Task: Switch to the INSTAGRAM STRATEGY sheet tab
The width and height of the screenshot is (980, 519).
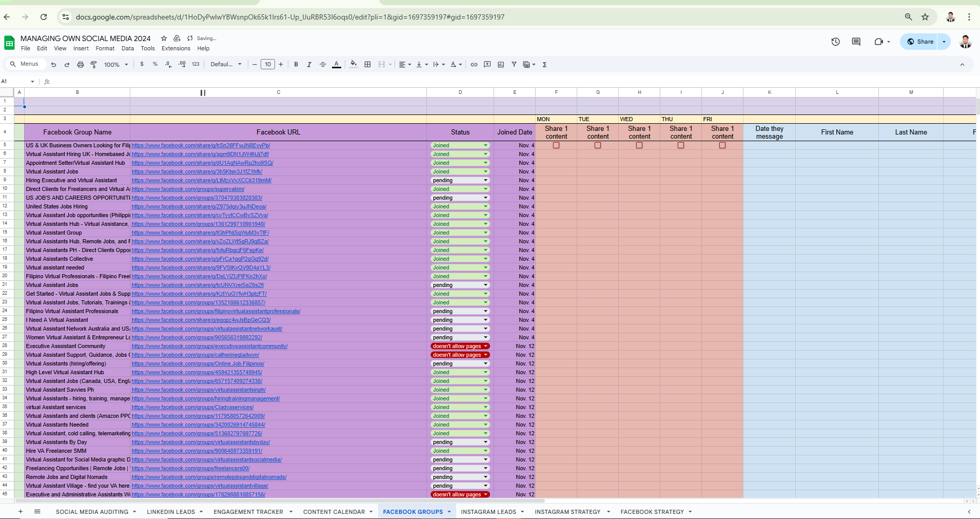Action: click(567, 512)
